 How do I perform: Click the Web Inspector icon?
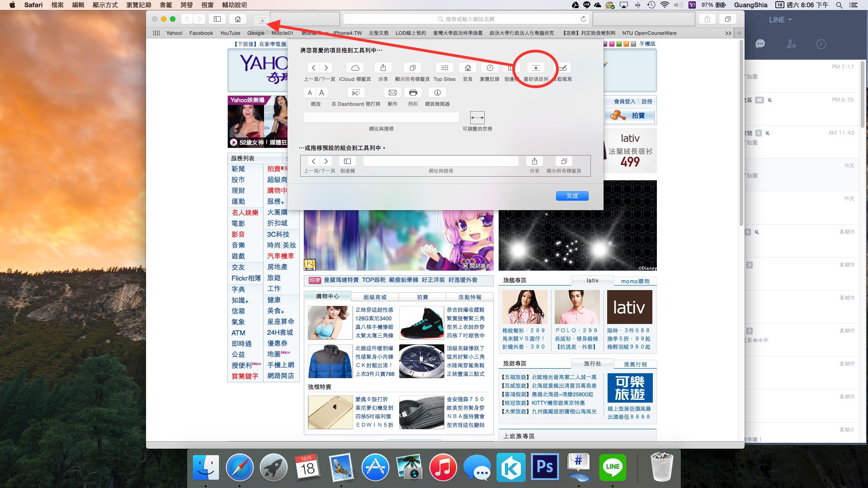pyautogui.click(x=437, y=93)
